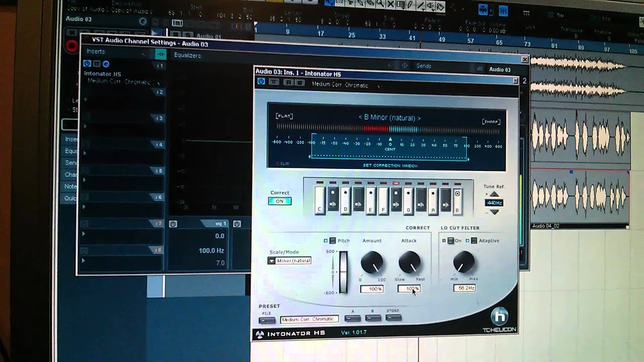
Task: Click the Audio 03 record enable button
Action: click(71, 46)
